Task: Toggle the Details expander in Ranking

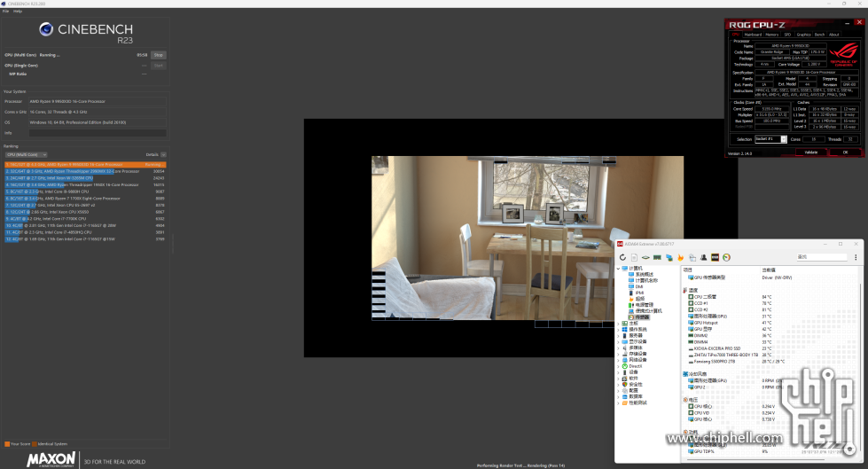Action: 163,154
